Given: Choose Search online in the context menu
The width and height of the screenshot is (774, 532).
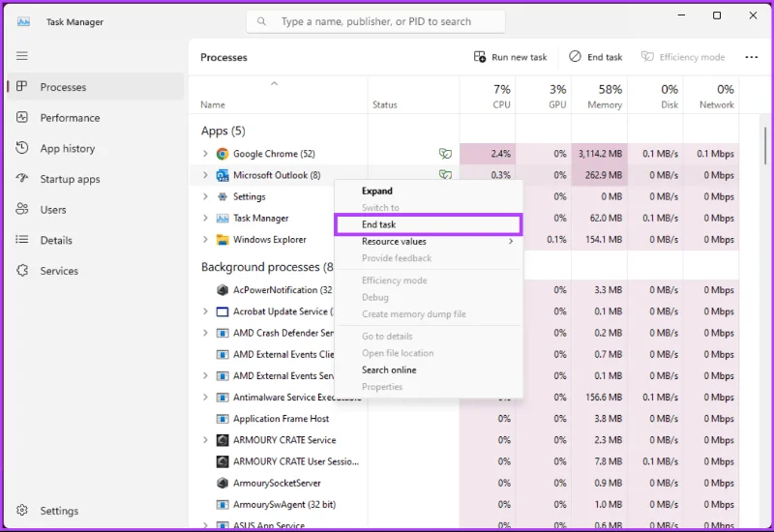Looking at the screenshot, I should (429, 370).
